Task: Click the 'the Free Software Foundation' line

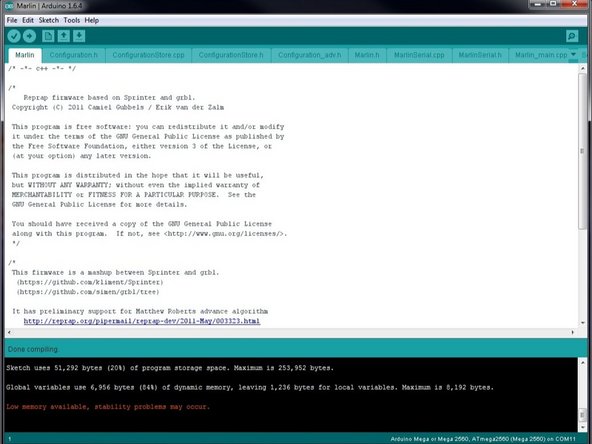Action: (x=142, y=146)
